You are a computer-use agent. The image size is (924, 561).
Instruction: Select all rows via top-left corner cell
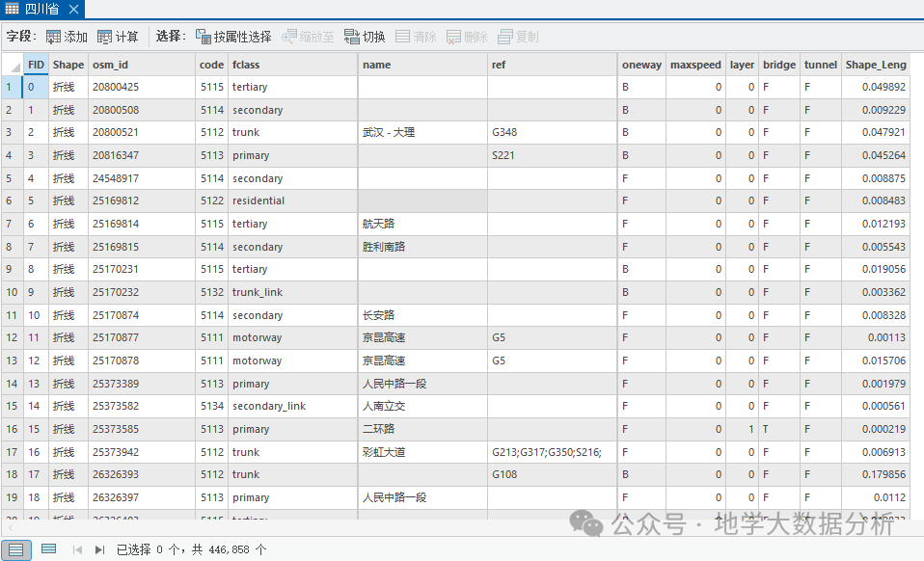coord(12,65)
